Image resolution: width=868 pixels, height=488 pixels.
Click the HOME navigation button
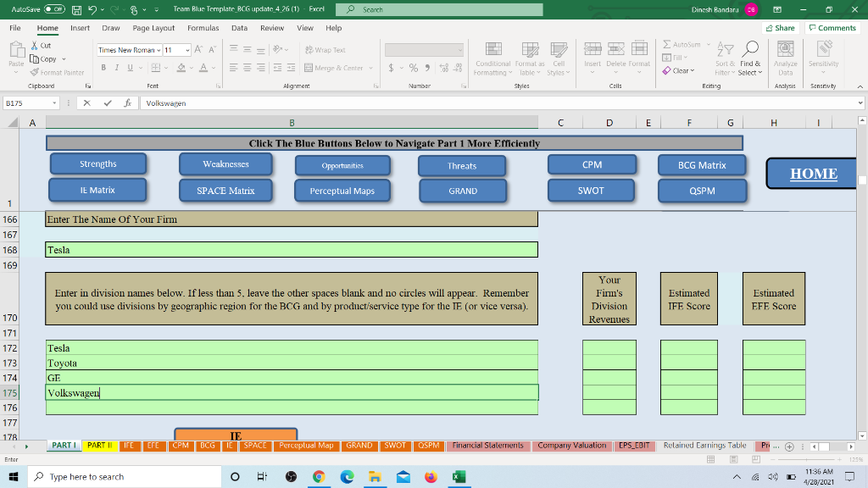pyautogui.click(x=812, y=173)
